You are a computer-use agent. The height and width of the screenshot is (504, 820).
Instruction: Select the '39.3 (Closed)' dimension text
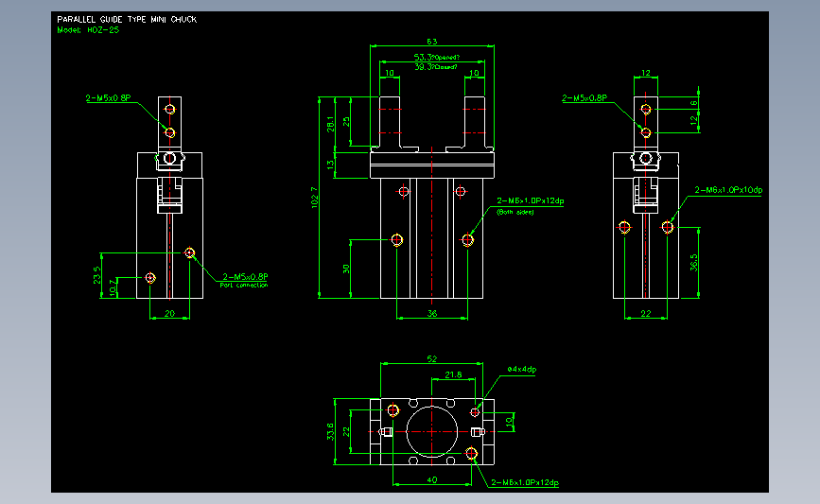point(436,67)
